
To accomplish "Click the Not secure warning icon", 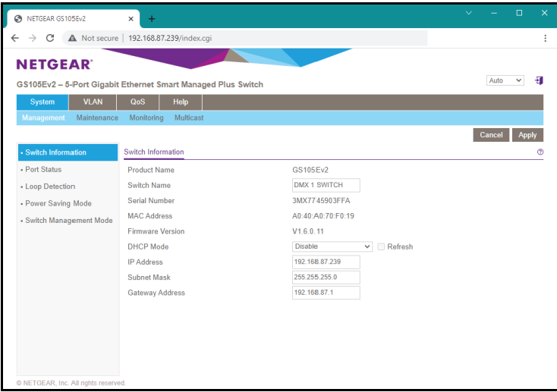I will 72,38.
